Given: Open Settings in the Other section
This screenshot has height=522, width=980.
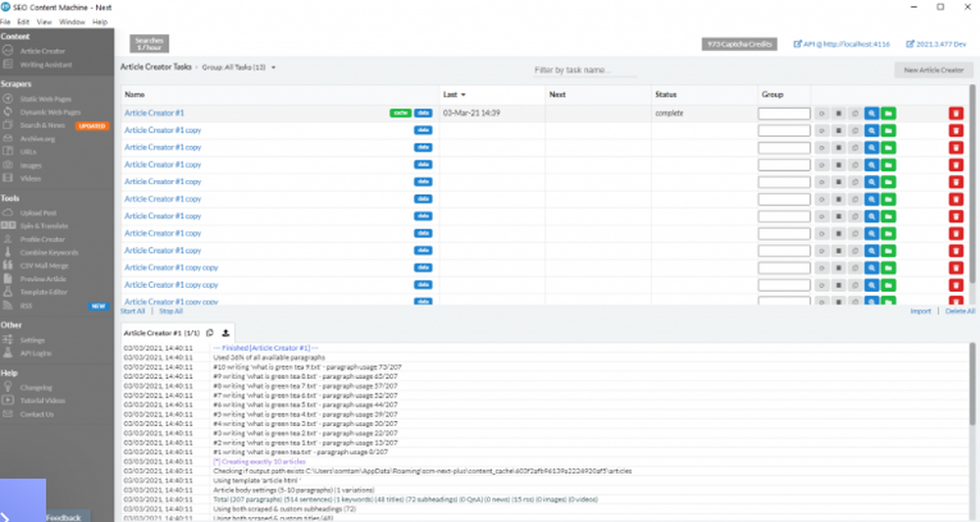Looking at the screenshot, I should (32, 340).
